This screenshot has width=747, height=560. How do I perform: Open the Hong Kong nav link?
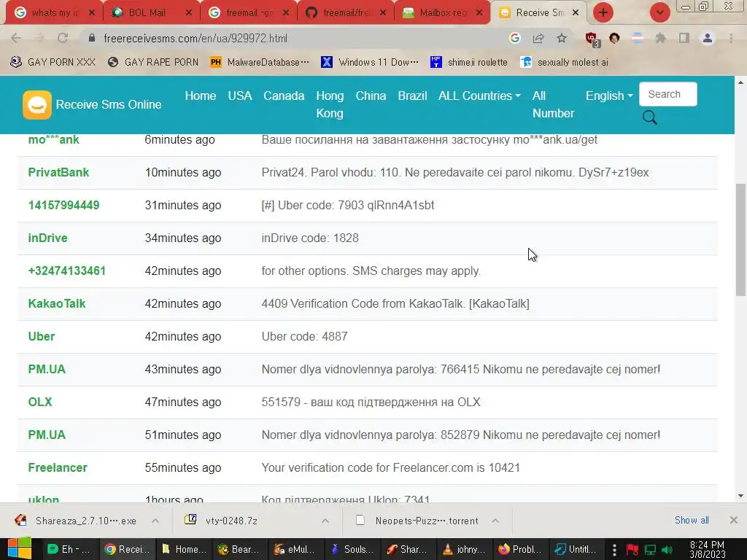click(330, 104)
